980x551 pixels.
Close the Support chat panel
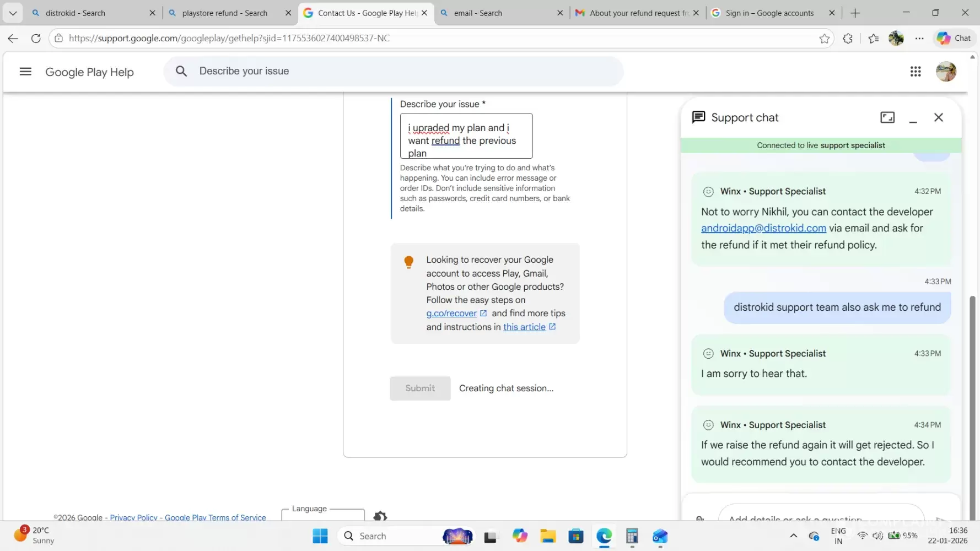pyautogui.click(x=939, y=117)
